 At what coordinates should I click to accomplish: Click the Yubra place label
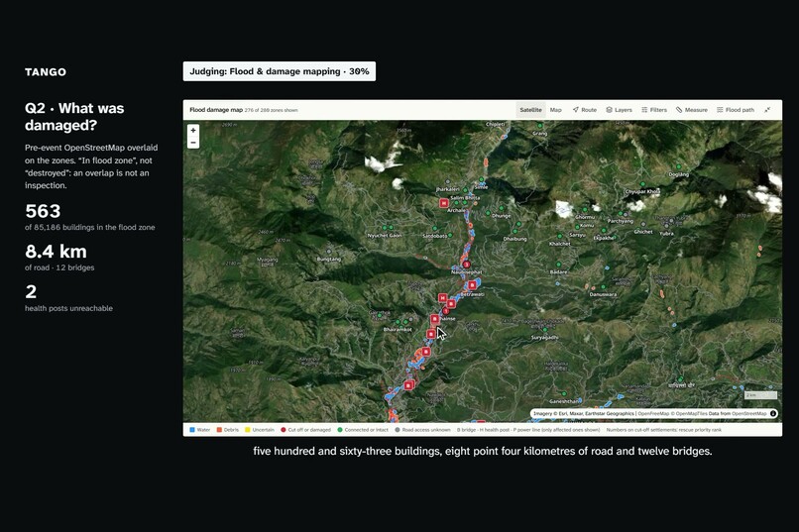pos(666,234)
